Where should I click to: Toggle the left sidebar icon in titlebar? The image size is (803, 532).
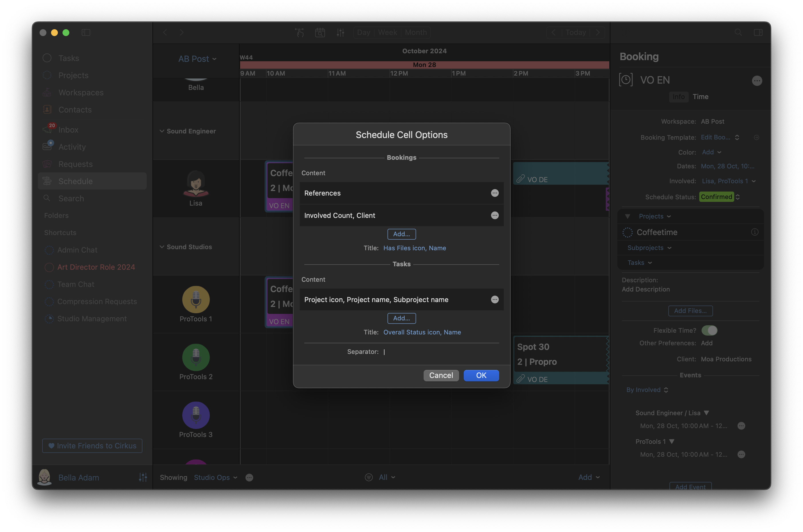tap(86, 33)
